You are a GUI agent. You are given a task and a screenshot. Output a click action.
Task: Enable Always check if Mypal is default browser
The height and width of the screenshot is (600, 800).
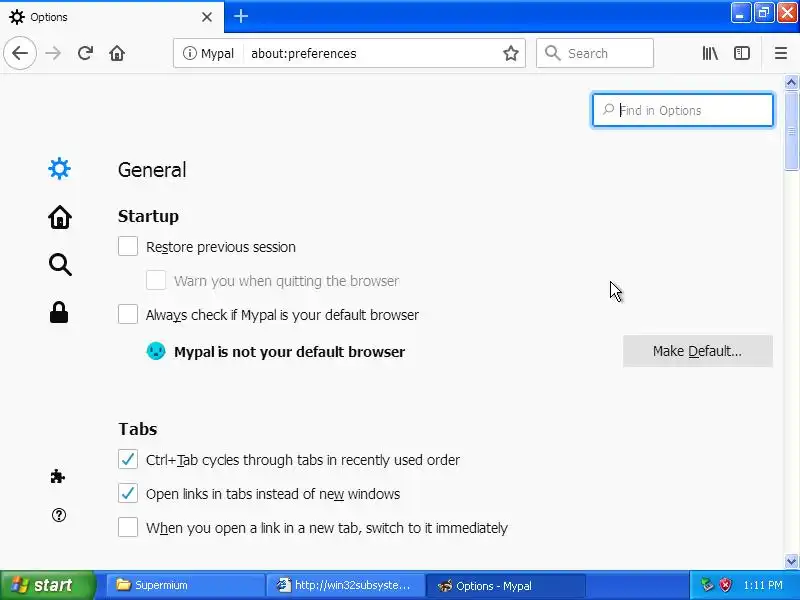pyautogui.click(x=128, y=314)
